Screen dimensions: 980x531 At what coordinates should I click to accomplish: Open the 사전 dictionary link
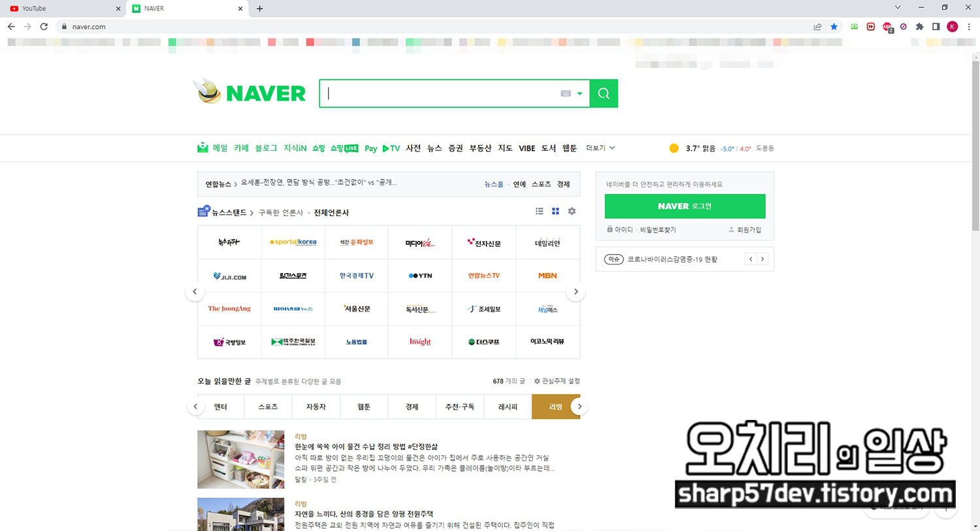[414, 148]
